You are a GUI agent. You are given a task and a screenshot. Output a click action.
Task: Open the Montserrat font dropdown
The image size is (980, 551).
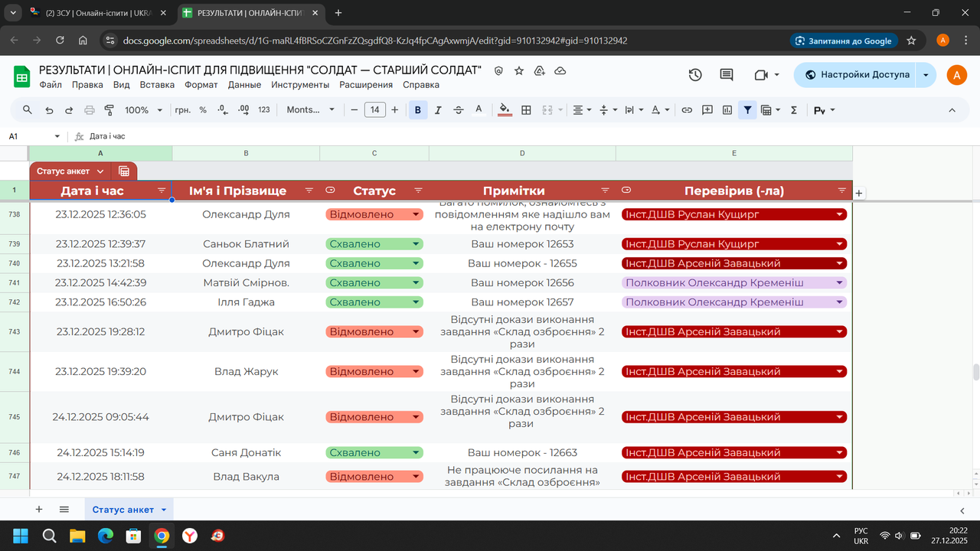coord(311,110)
